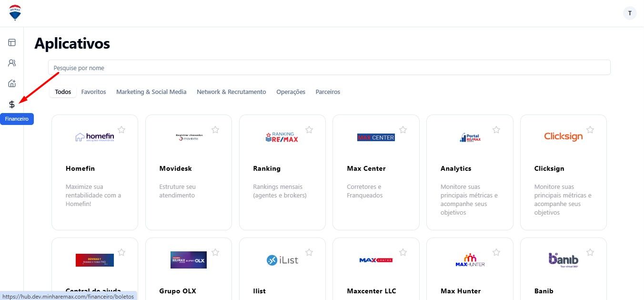This screenshot has height=300, width=644.
Task: Open the Grupo OLX app title
Action: pos(178,291)
